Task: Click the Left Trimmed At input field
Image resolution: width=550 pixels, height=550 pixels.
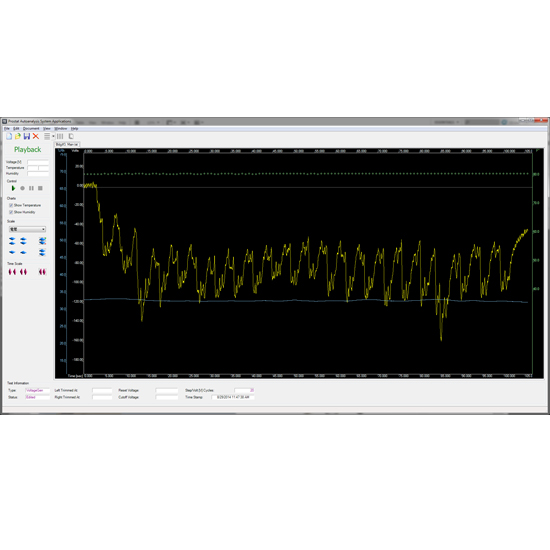Action: (x=102, y=390)
